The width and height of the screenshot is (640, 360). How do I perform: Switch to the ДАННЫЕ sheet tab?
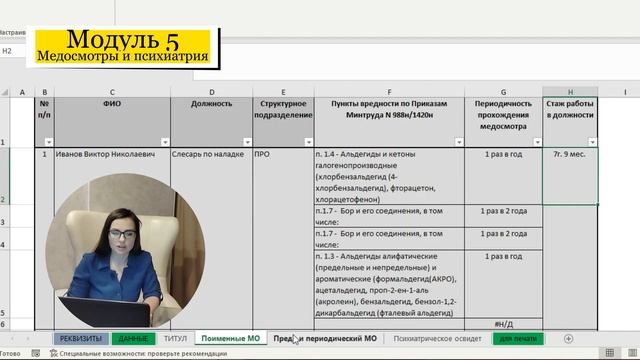coord(133,338)
